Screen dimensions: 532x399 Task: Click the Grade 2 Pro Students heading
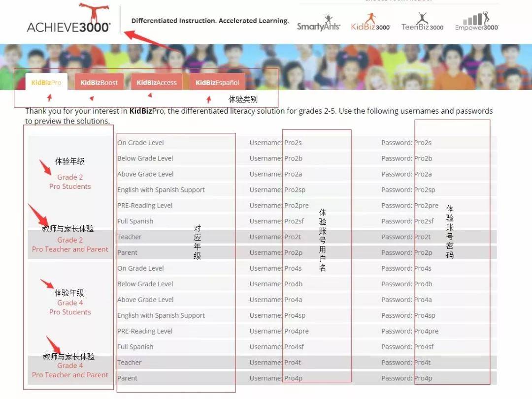tap(70, 182)
